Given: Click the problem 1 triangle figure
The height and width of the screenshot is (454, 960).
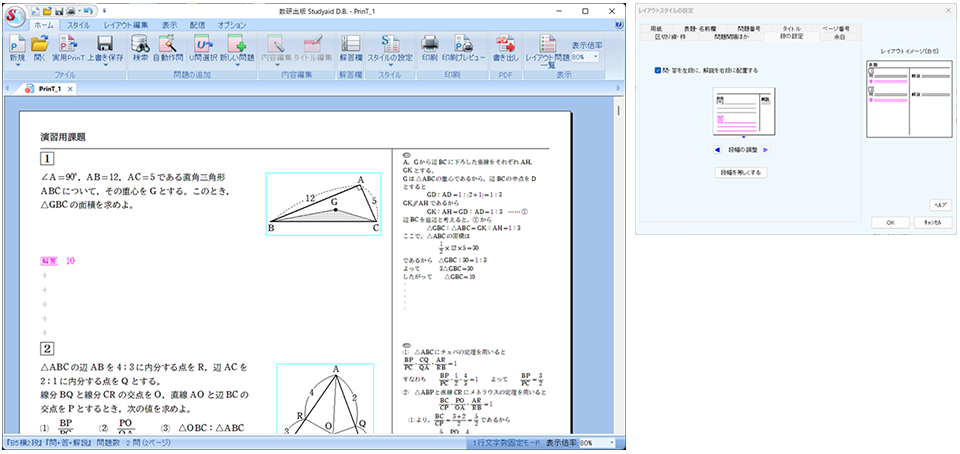Looking at the screenshot, I should click(323, 204).
